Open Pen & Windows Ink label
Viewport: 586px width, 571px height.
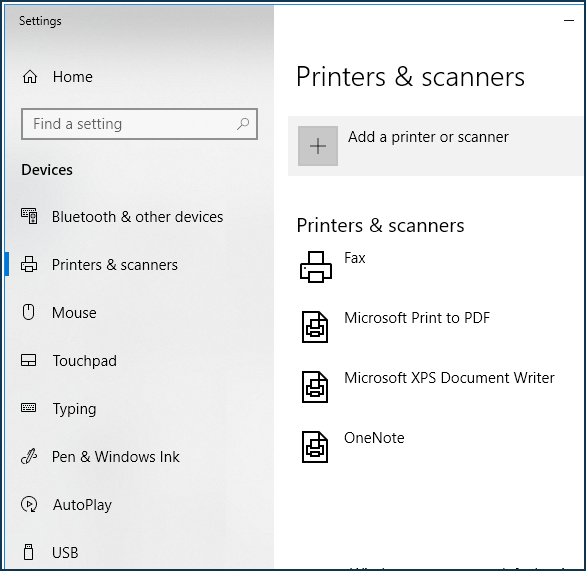pyautogui.click(x=115, y=457)
